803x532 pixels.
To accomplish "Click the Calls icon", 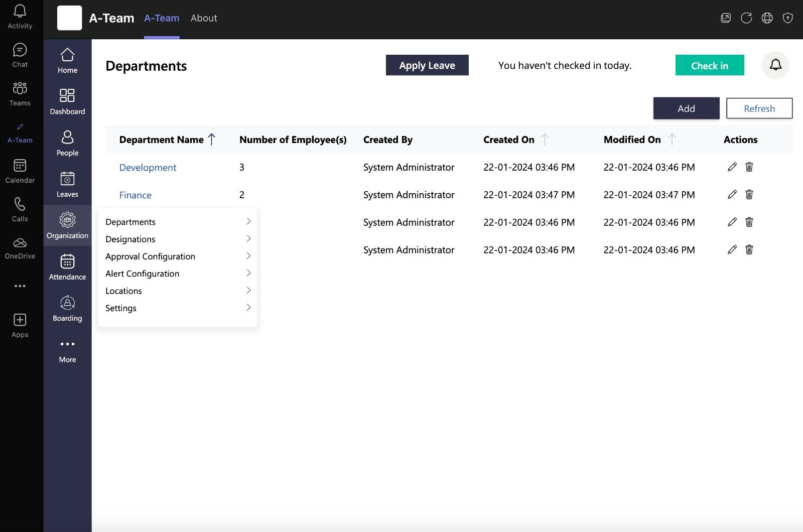I will [x=20, y=207].
